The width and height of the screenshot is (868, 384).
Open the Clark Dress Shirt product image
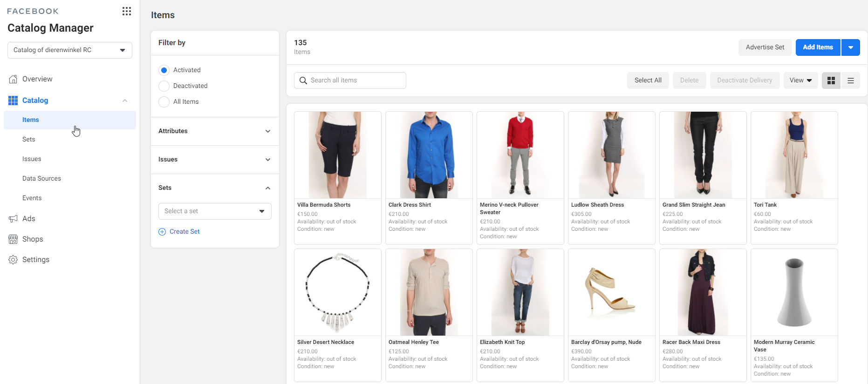(429, 155)
